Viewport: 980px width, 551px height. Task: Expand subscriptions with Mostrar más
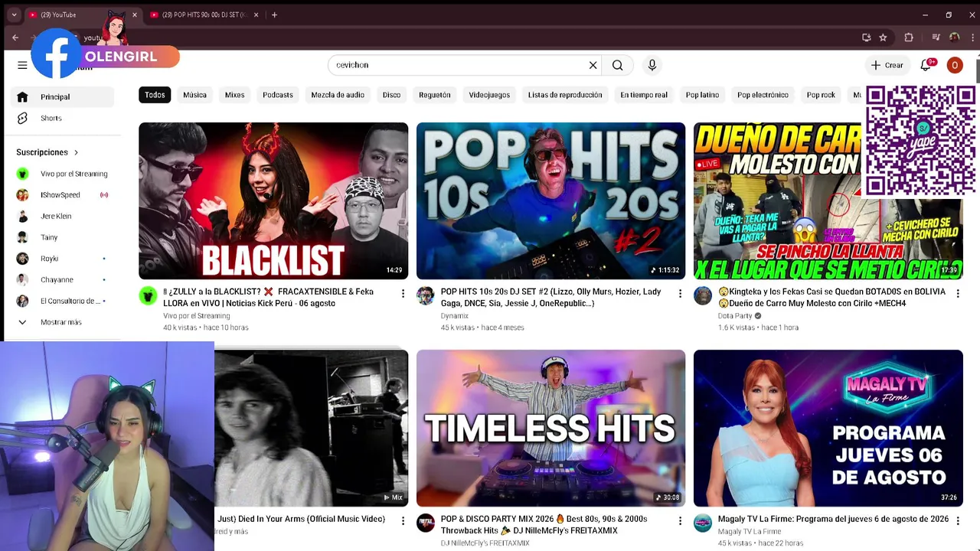point(60,322)
